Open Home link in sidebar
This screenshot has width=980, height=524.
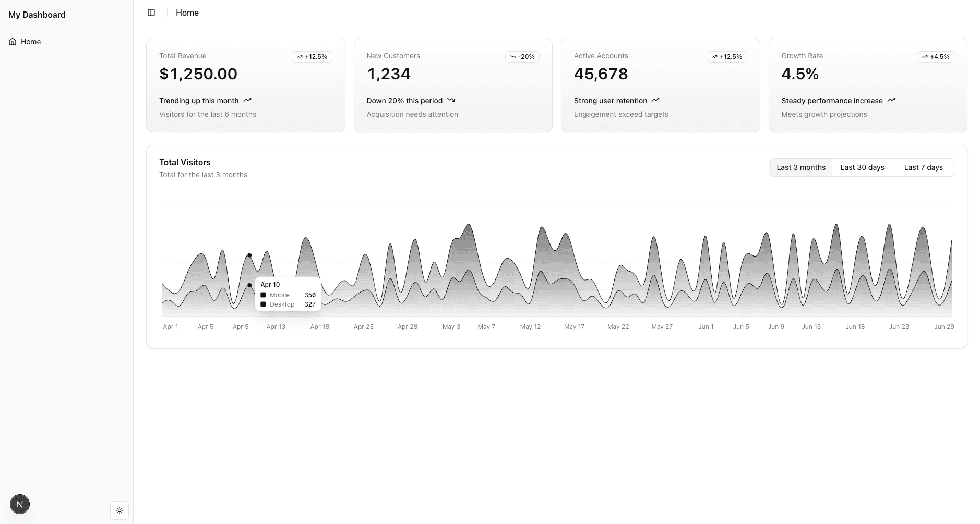coord(31,42)
